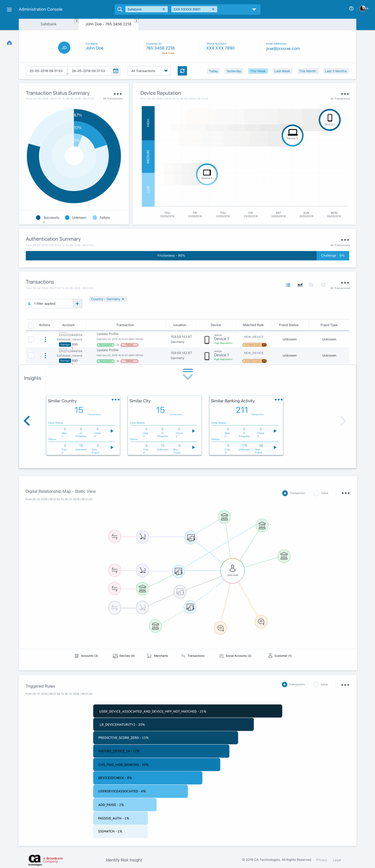Viewport: 375px width, 868px height.
Task: Open the help question mark icon
Action: coord(351,8)
